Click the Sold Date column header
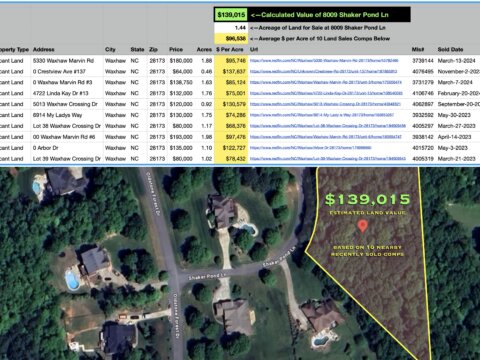480x360 pixels. click(450, 49)
